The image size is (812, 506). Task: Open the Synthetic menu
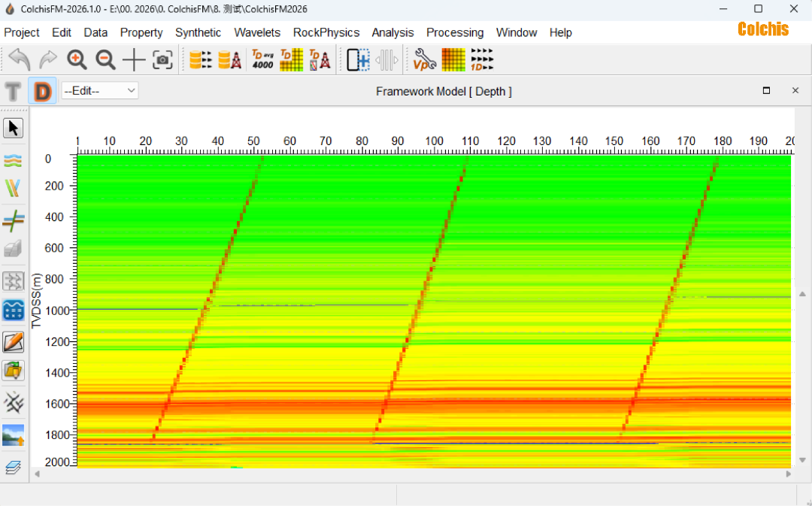198,32
